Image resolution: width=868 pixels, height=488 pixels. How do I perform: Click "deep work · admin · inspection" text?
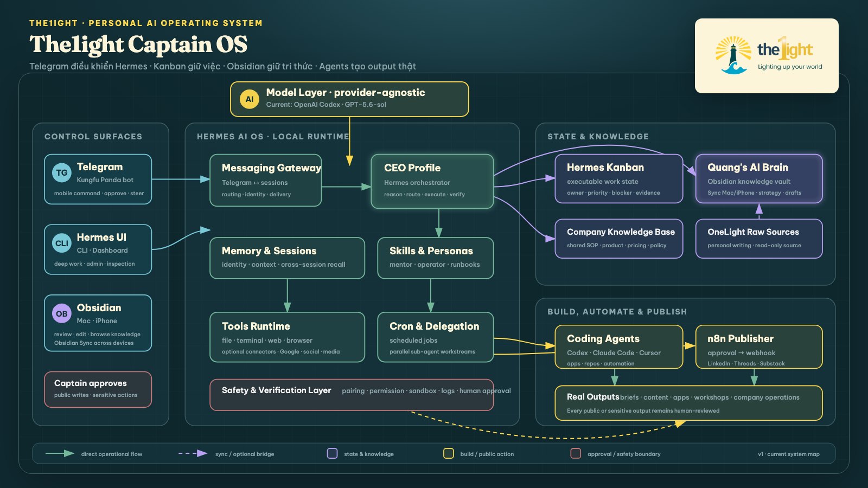pyautogui.click(x=94, y=264)
